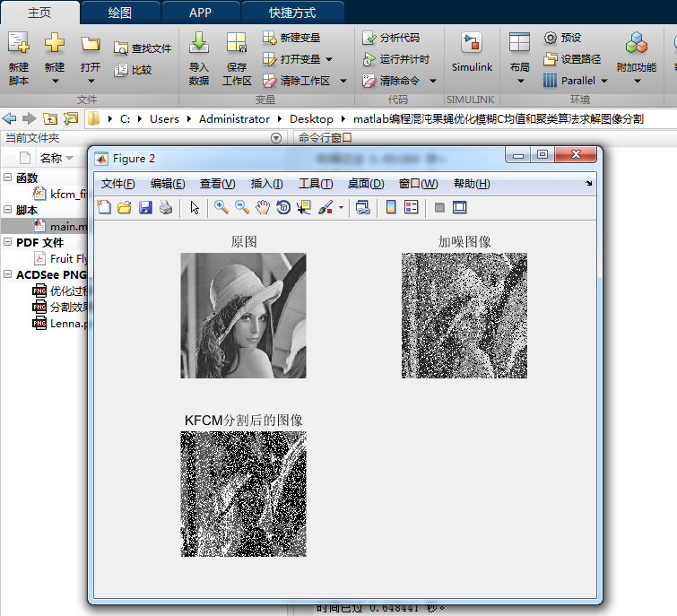Screen dimensions: 677x616
Task: Open Preferences (预设)
Action: tap(562, 38)
